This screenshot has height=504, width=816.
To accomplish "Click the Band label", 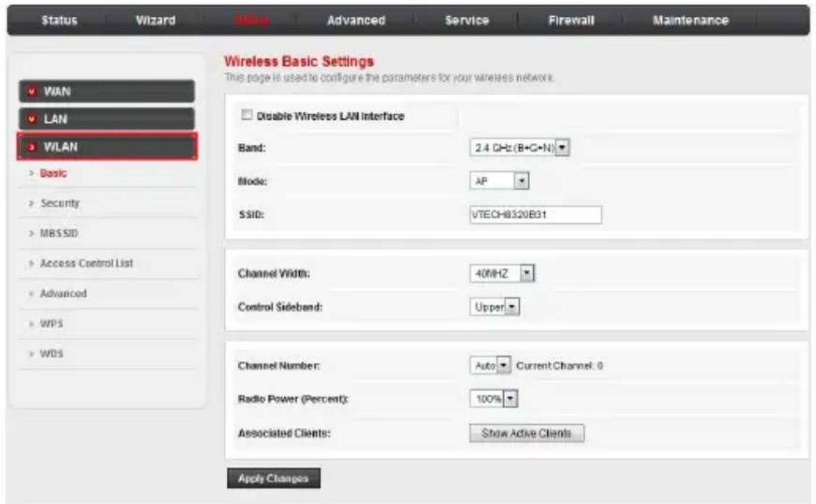I will pyautogui.click(x=252, y=148).
